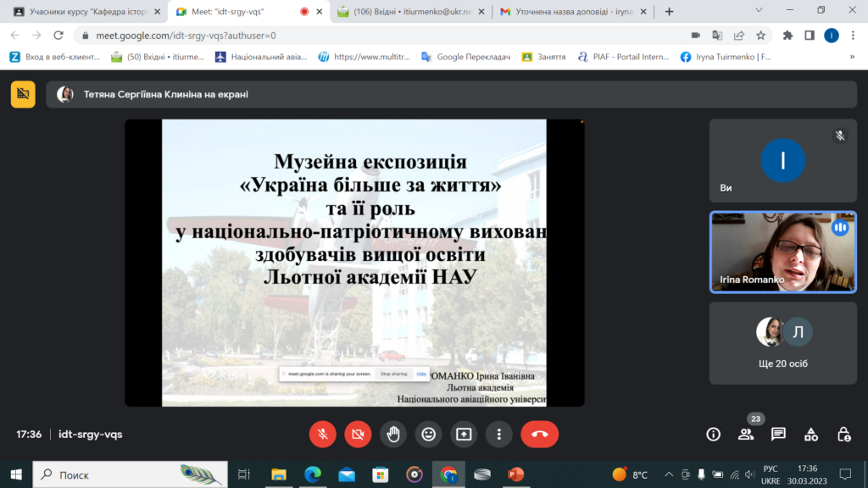
Task: Click the browser address bar
Action: point(381,36)
